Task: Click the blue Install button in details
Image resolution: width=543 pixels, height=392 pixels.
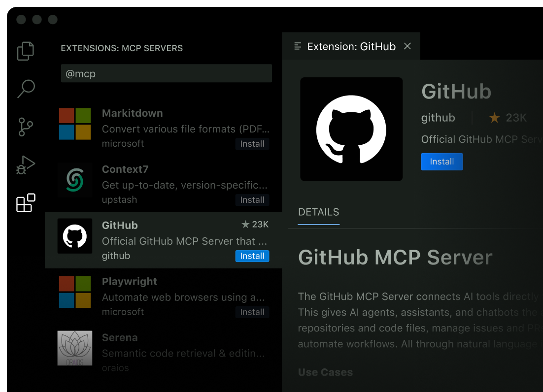Action: 441,162
